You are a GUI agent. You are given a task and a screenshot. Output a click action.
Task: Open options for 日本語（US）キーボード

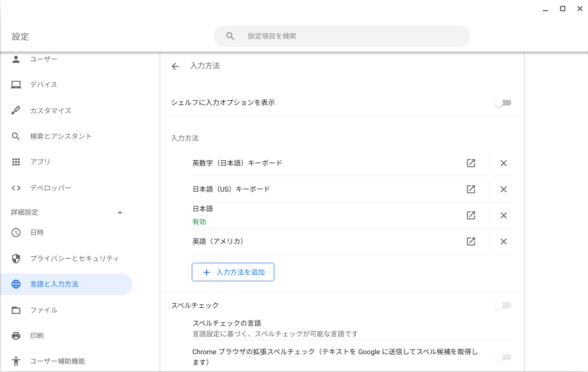[471, 189]
